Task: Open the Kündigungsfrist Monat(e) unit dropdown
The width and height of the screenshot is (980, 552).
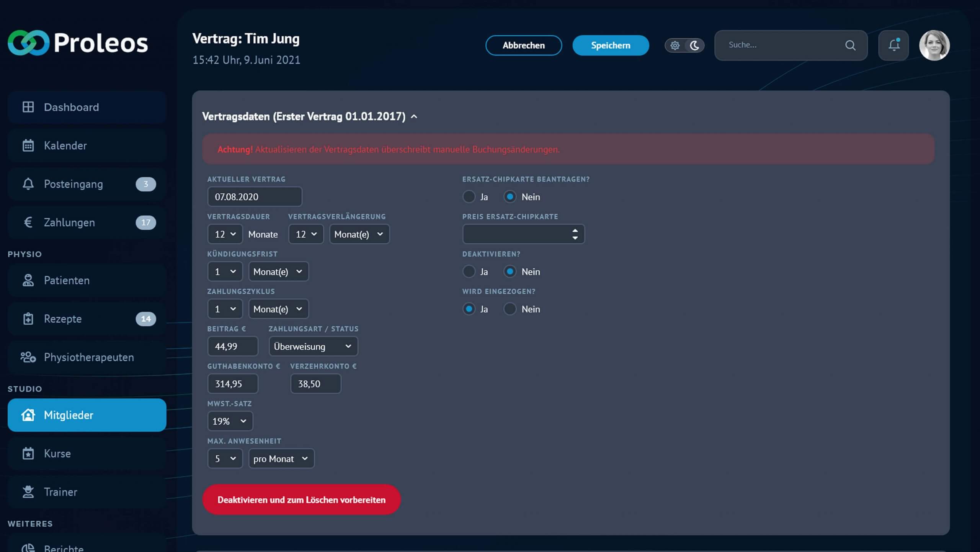Action: pos(278,271)
